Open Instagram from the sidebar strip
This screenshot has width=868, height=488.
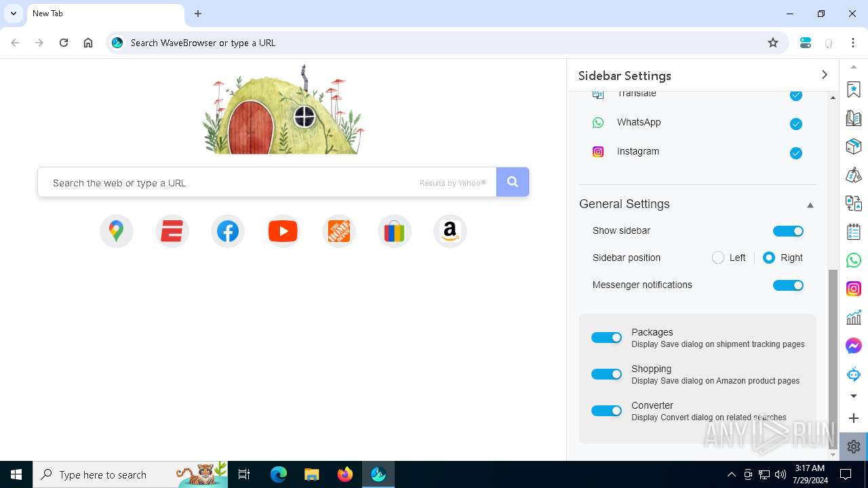854,289
